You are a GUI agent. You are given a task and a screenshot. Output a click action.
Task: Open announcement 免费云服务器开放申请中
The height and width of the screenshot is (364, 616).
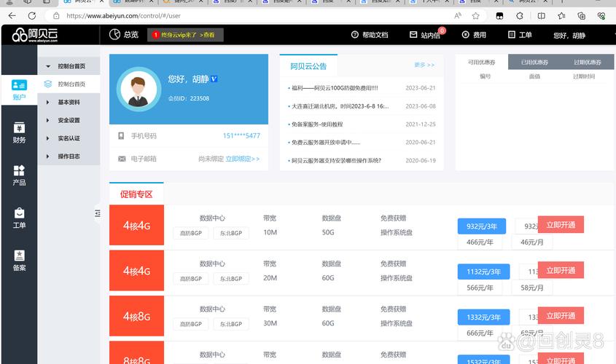coord(326,143)
